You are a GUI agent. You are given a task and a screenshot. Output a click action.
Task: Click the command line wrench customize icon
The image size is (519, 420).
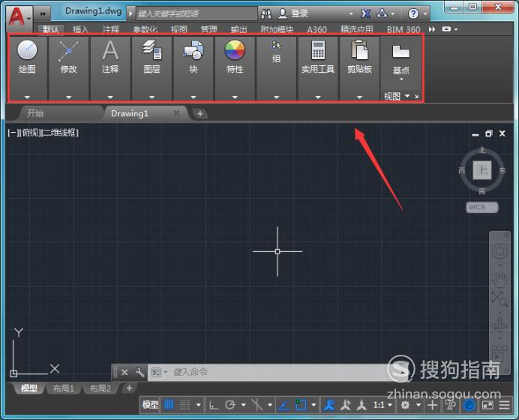click(x=139, y=372)
